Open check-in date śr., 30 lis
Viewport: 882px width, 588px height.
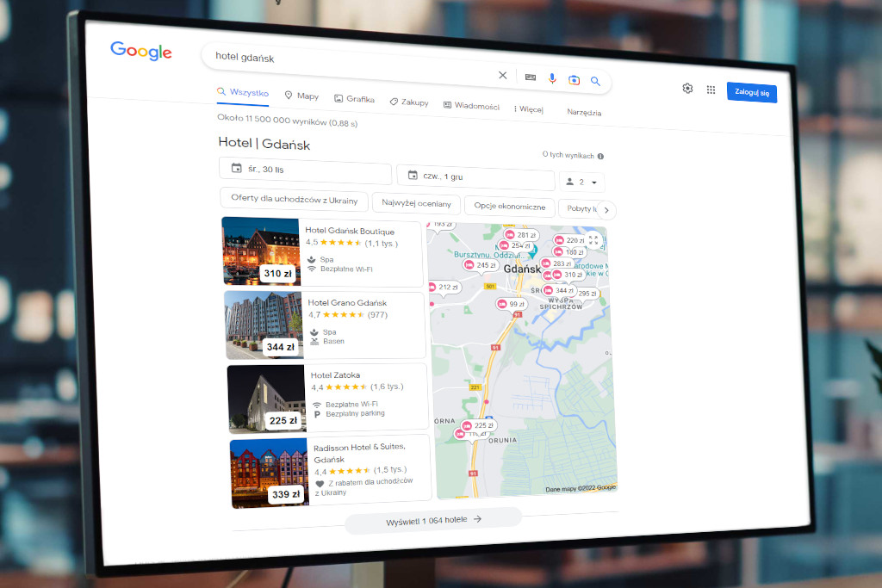coord(305,170)
